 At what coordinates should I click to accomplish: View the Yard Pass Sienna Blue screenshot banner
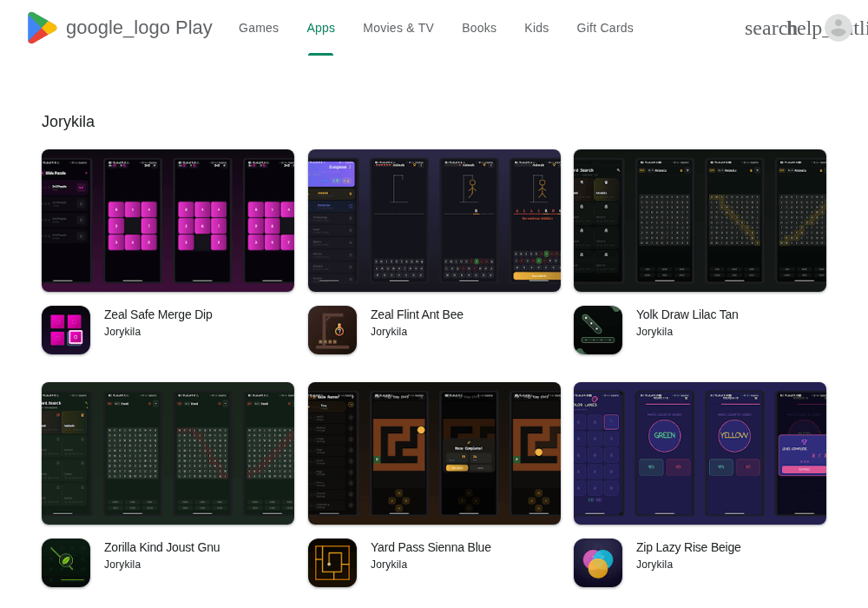point(434,453)
